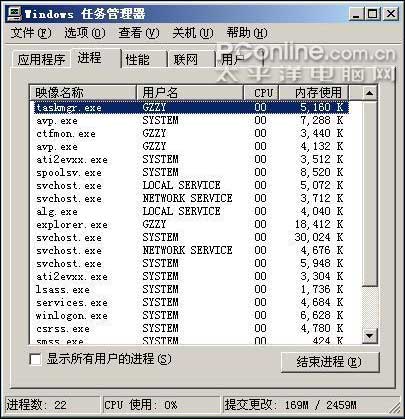Open the 查看(V) menu
The image size is (405, 419).
click(139, 33)
